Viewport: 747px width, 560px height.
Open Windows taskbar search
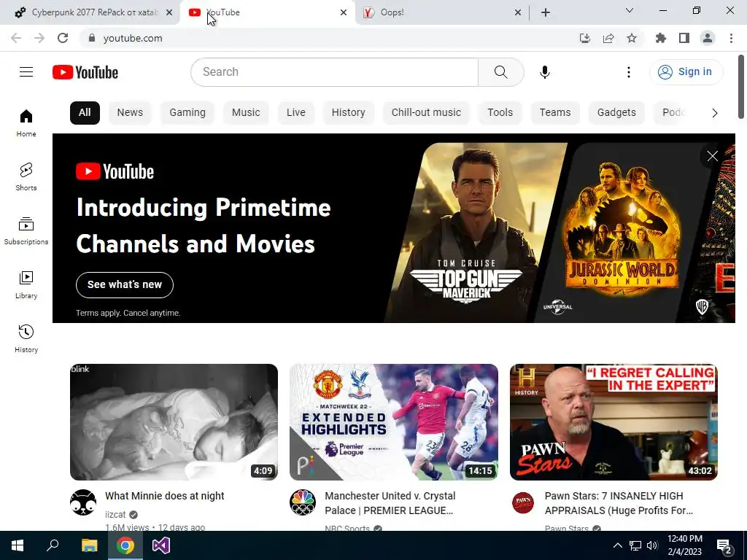pos(53,545)
